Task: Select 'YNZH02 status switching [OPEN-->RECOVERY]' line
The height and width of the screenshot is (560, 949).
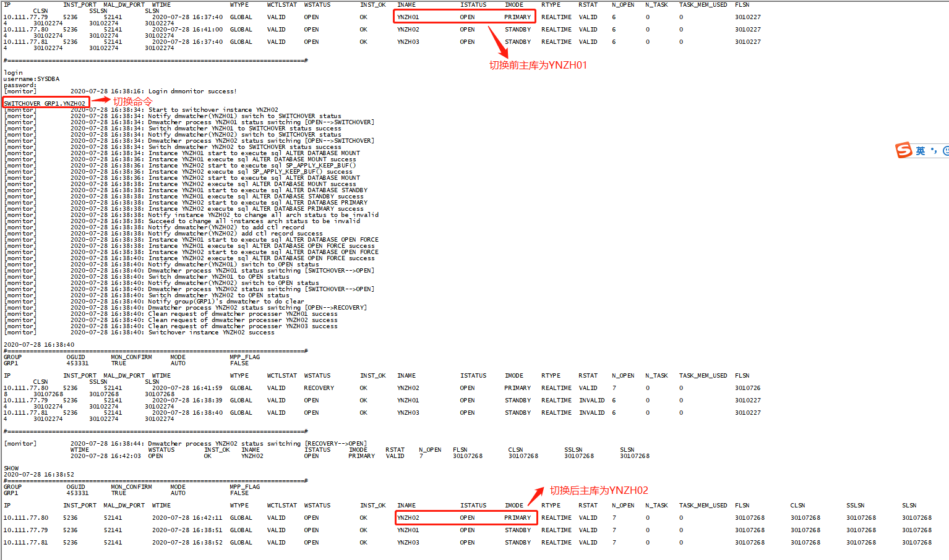Action: 257,308
